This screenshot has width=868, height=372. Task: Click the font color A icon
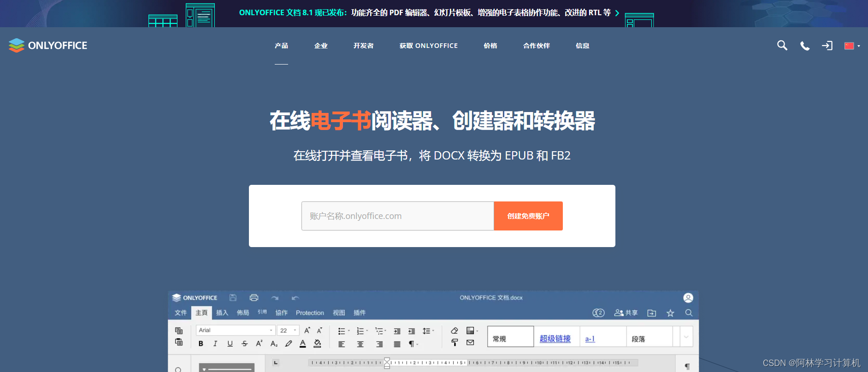[x=303, y=343]
